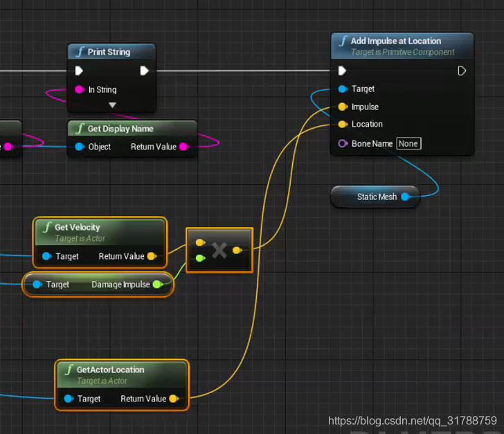
Task: Click the Damage Impulse label
Action: (x=120, y=284)
